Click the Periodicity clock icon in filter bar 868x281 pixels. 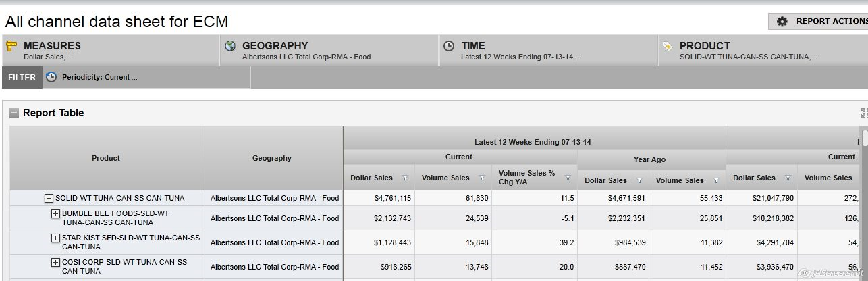(x=51, y=77)
